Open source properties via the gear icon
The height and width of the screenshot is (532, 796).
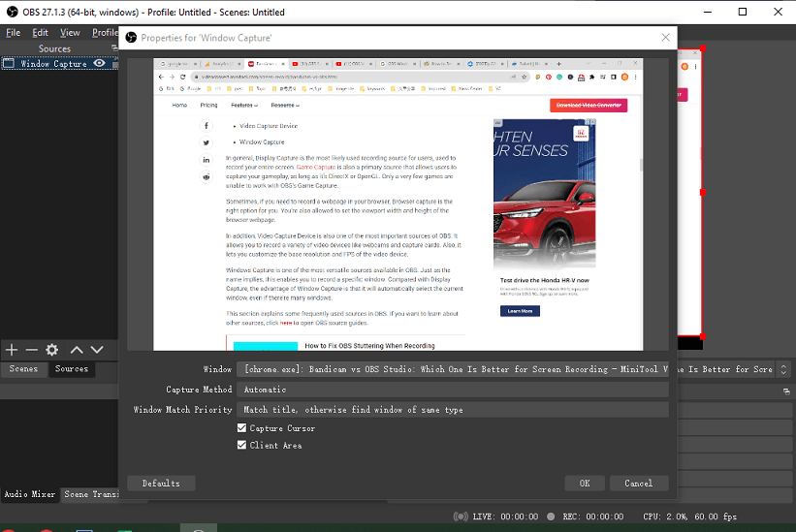tap(51, 350)
